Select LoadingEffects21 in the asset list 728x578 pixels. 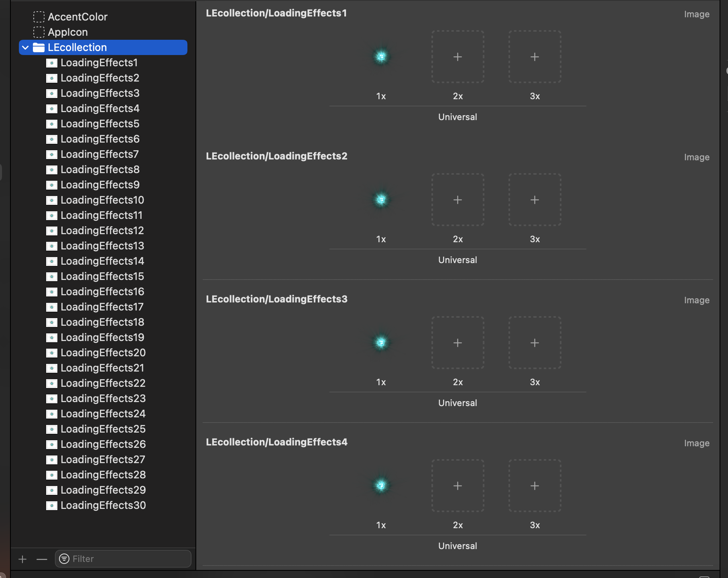click(102, 368)
